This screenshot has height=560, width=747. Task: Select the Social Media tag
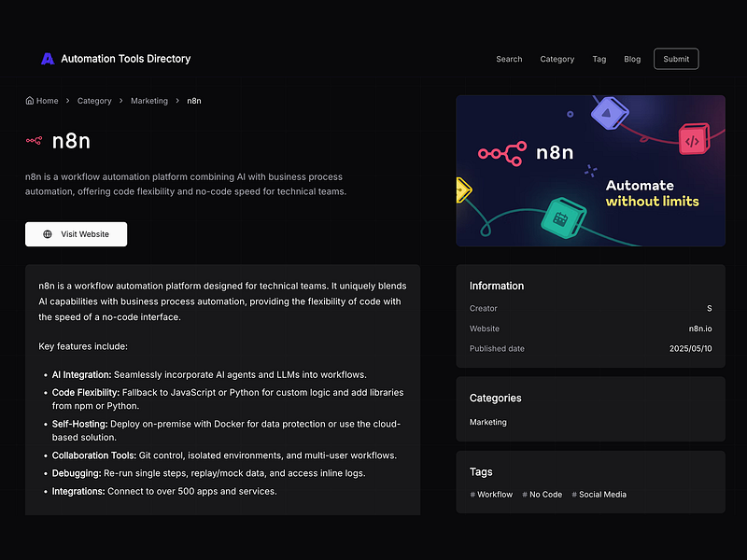pos(599,494)
